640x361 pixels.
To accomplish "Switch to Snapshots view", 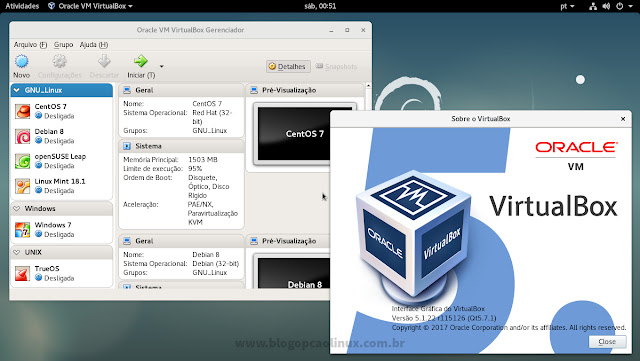I will coord(336,67).
